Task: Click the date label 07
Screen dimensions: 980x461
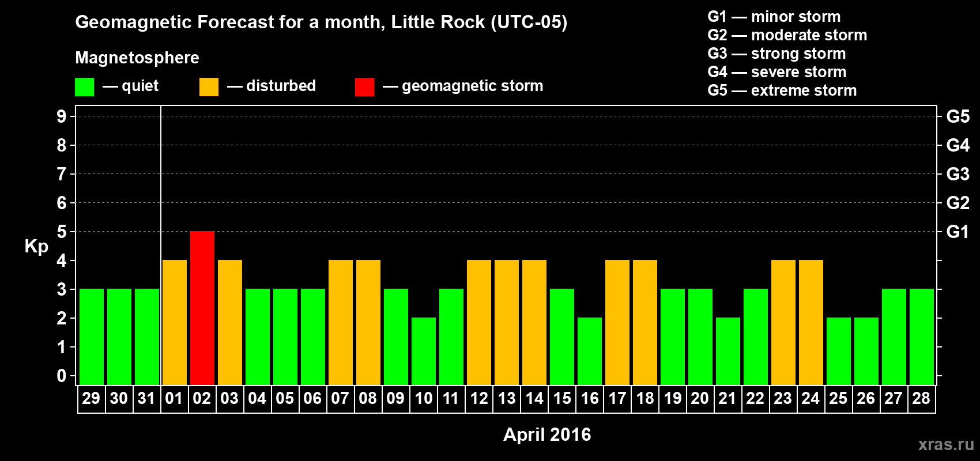Action: coord(340,398)
